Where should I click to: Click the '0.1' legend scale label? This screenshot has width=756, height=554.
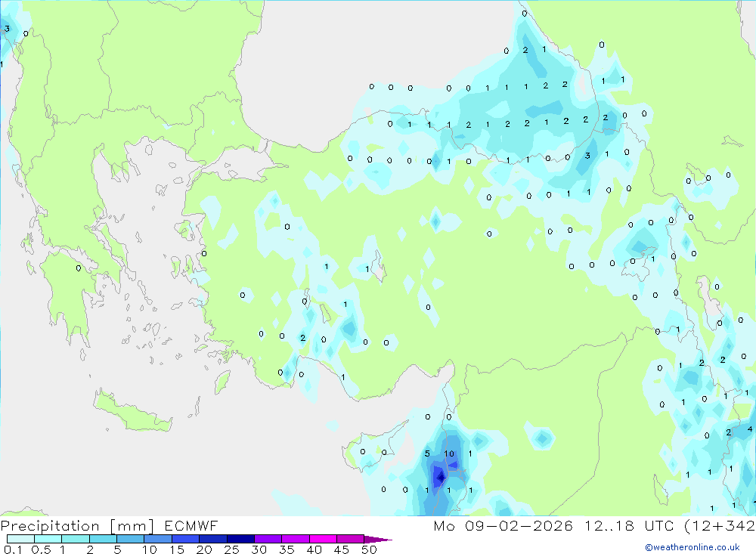pyautogui.click(x=13, y=549)
